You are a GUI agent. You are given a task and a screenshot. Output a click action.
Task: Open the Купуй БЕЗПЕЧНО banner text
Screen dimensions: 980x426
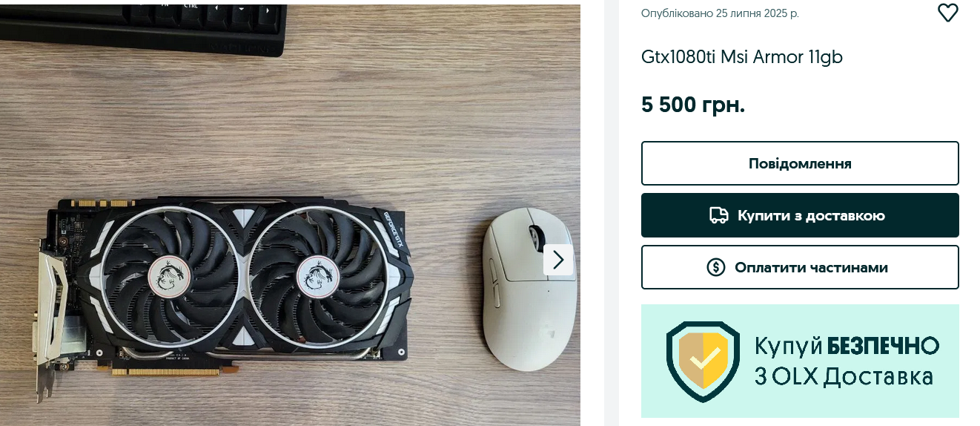click(x=847, y=345)
